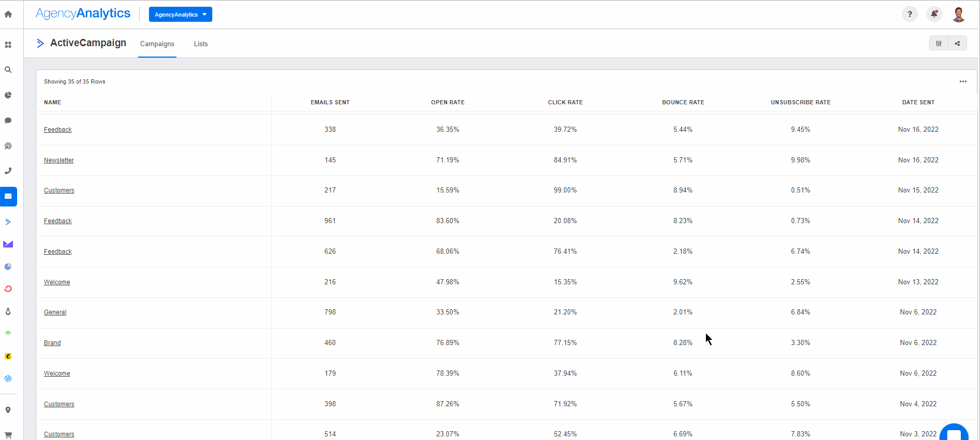Click the question mark help icon
Image resolution: width=980 pixels, height=440 pixels.
(x=909, y=15)
